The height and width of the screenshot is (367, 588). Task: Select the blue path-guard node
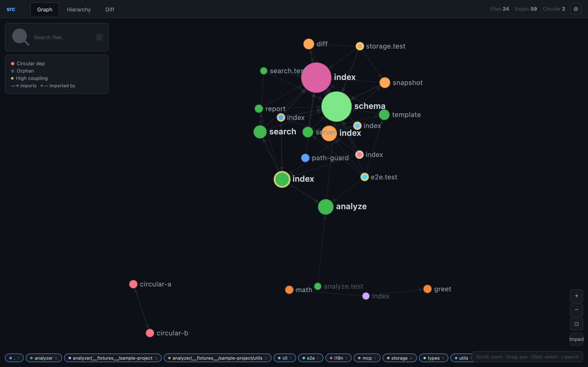(x=305, y=158)
